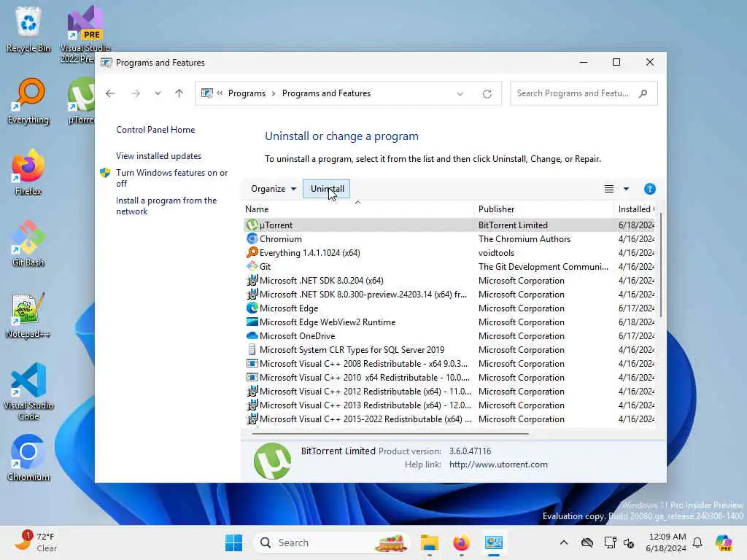Show hidden system tray icons
This screenshot has width=747, height=560.
tap(564, 542)
